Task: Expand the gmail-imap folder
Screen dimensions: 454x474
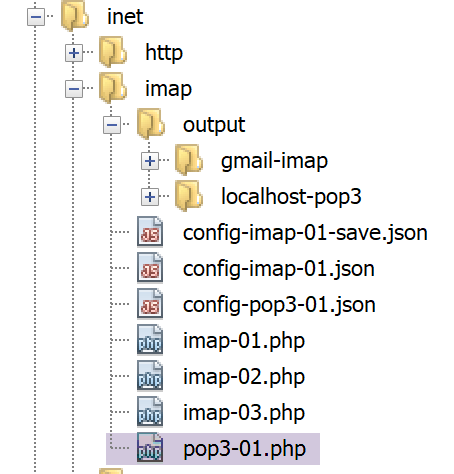Action: pos(150,161)
